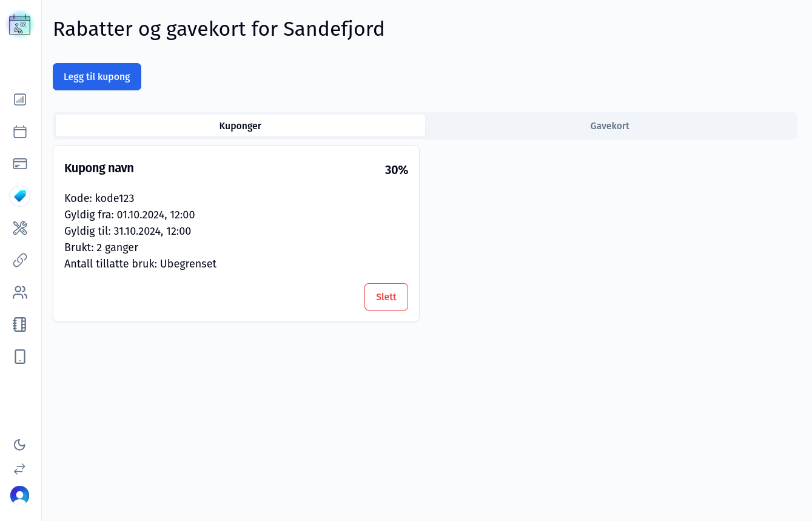Open the chain link icon in sidebar
Viewport: 812px width, 521px height.
click(20, 260)
